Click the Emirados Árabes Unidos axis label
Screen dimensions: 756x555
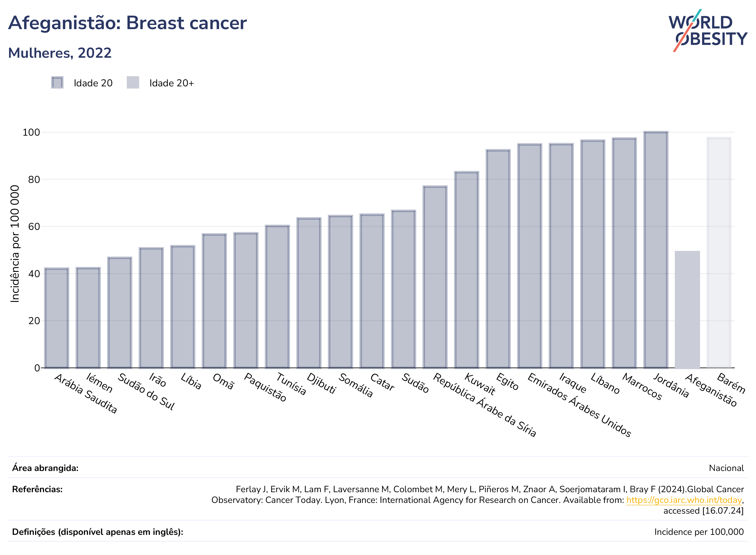click(x=579, y=405)
